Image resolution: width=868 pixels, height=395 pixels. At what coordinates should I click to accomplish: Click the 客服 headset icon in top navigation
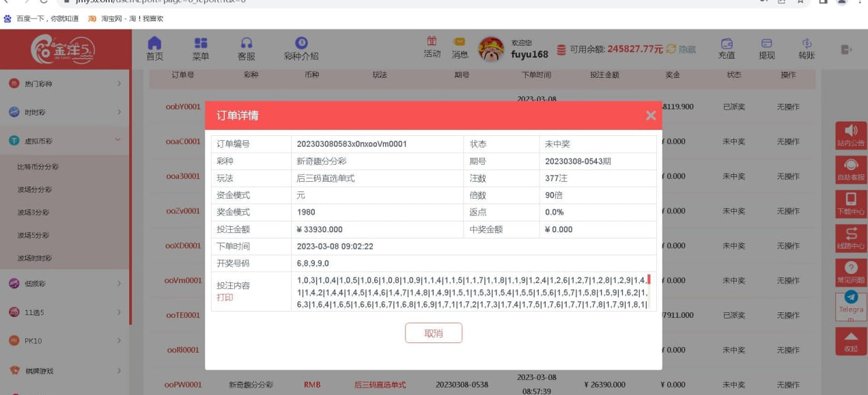(x=247, y=48)
